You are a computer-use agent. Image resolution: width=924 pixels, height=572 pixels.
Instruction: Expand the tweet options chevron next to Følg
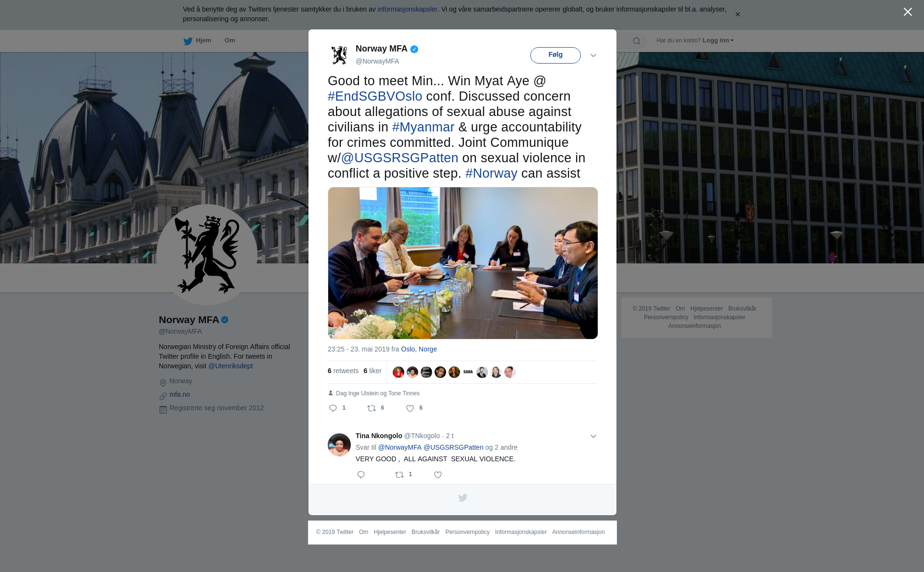tap(593, 55)
